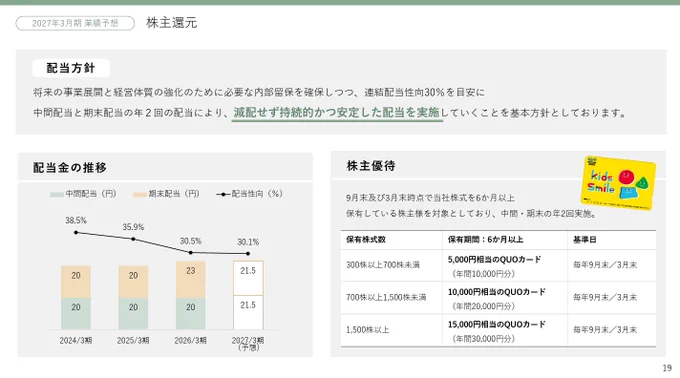680x378 pixels.
Task: Click the 配当金の推移 chart heading
Action: 70,167
